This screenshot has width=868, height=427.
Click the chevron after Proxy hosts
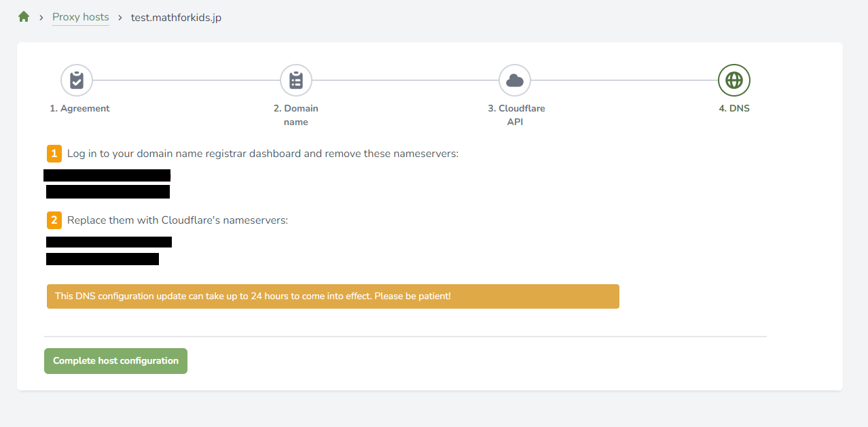[x=120, y=17]
